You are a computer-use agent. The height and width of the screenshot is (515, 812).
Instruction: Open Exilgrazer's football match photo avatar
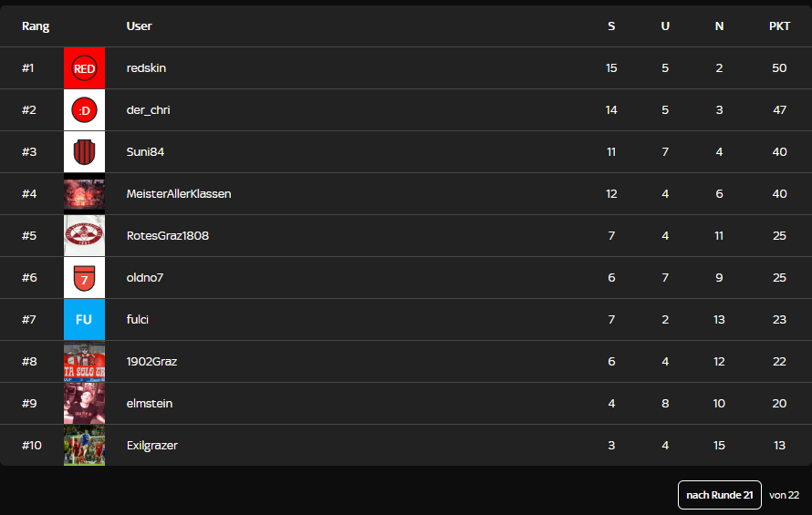84,446
